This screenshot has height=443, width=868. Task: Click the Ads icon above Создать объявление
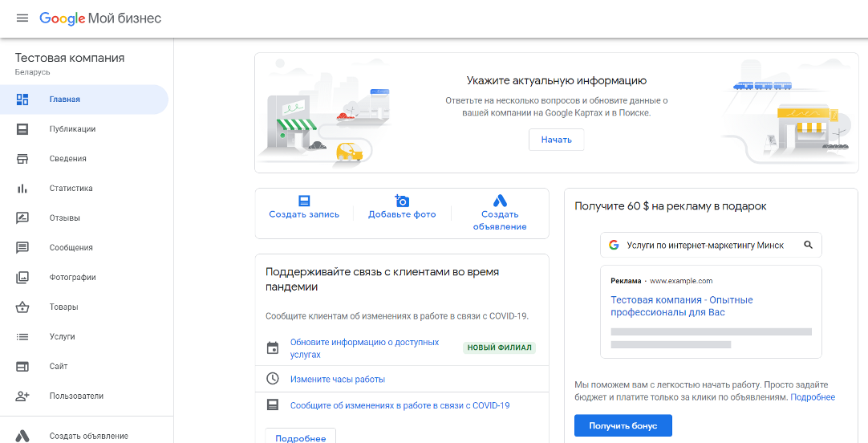[500, 201]
